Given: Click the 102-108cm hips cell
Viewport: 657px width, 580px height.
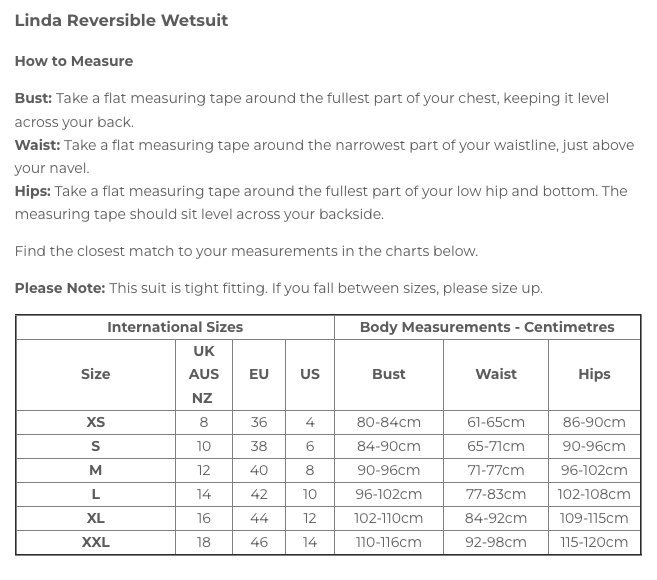Looking at the screenshot, I should pos(594,494).
